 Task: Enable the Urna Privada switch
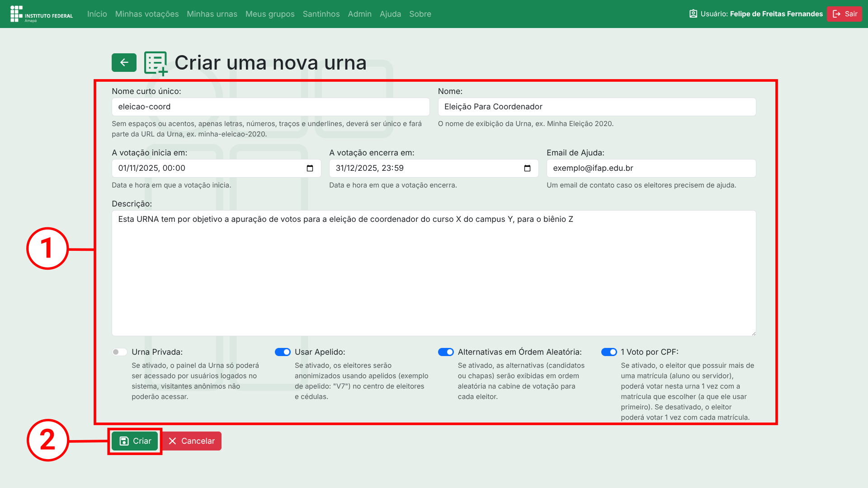click(x=120, y=352)
